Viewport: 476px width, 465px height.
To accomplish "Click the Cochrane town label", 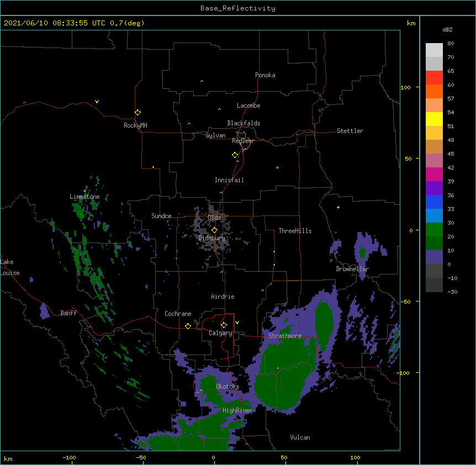I will tap(178, 314).
